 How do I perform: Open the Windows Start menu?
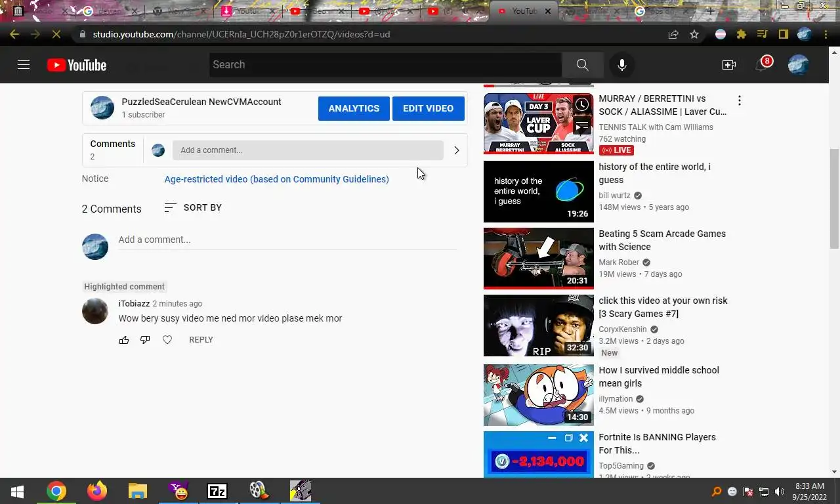click(x=17, y=491)
